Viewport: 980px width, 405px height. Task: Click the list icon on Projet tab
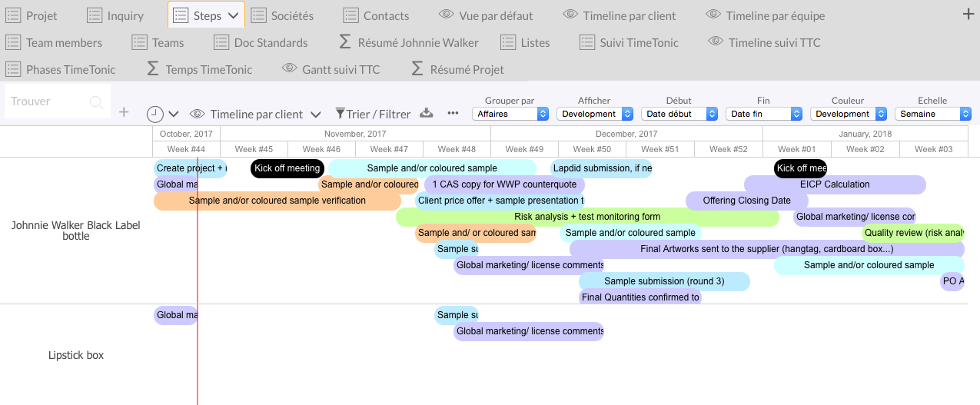coord(13,15)
